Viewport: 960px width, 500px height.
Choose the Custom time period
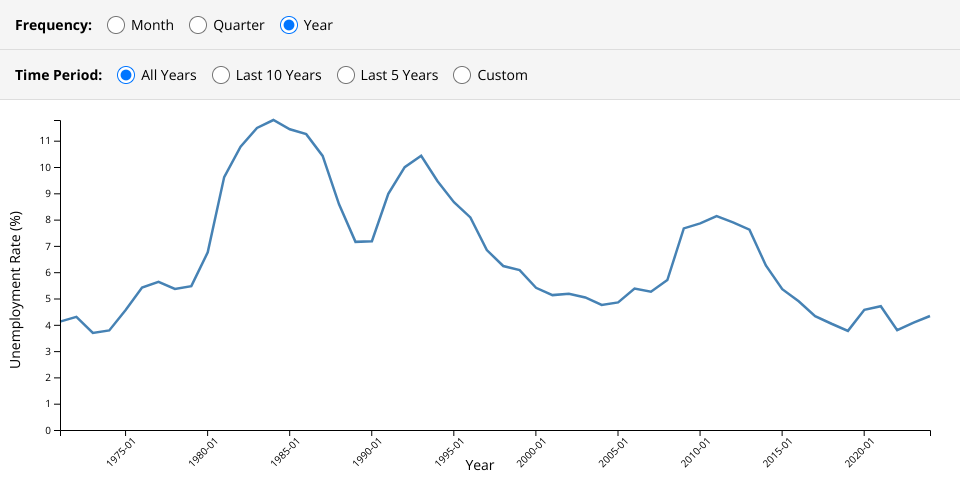tap(462, 75)
